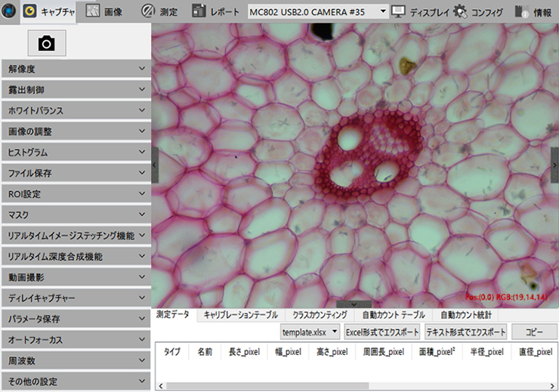Screen dimensions: 559x392
Task: Expand the 露出制御 section
Action: point(76,90)
